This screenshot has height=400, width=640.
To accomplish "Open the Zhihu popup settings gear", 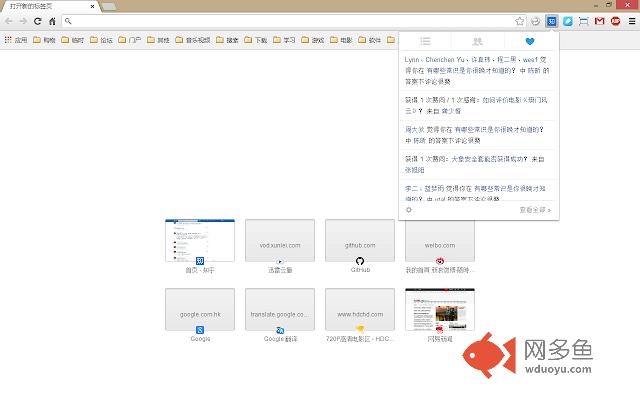I will tap(409, 210).
